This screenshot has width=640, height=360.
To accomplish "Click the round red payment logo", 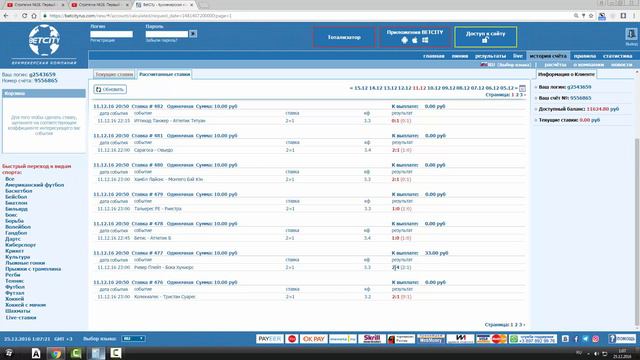I will tap(292, 339).
